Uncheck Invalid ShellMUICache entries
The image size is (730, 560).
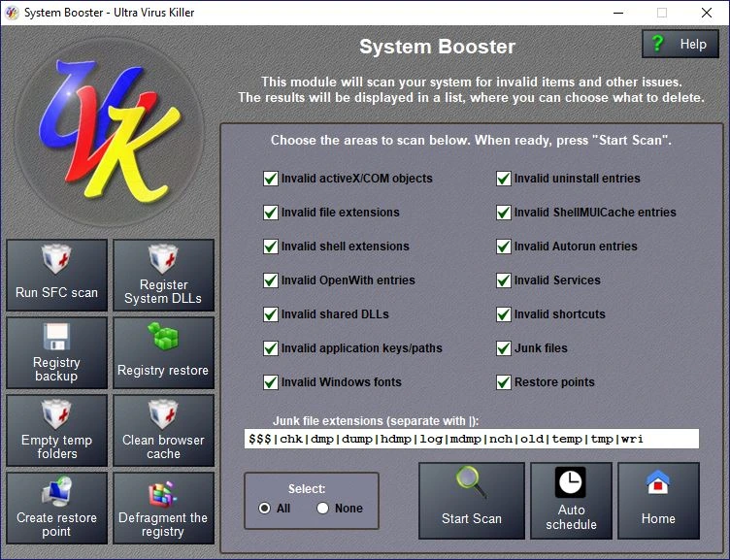pos(504,213)
